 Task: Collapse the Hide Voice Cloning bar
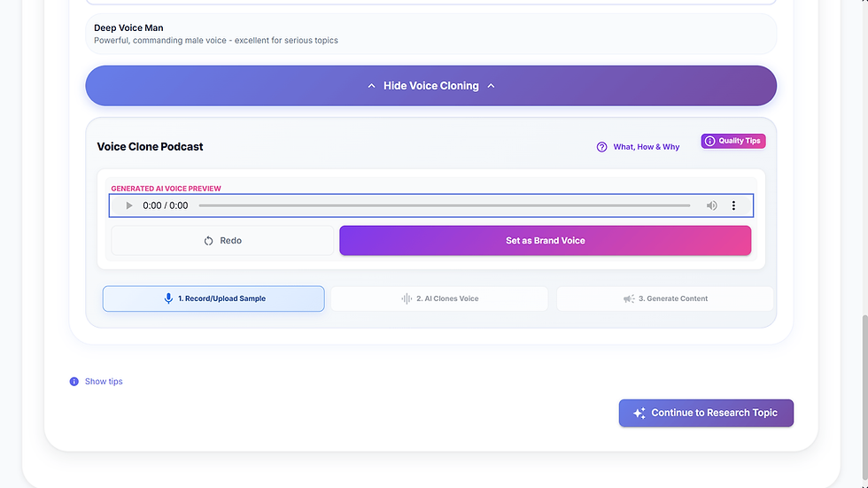(430, 86)
